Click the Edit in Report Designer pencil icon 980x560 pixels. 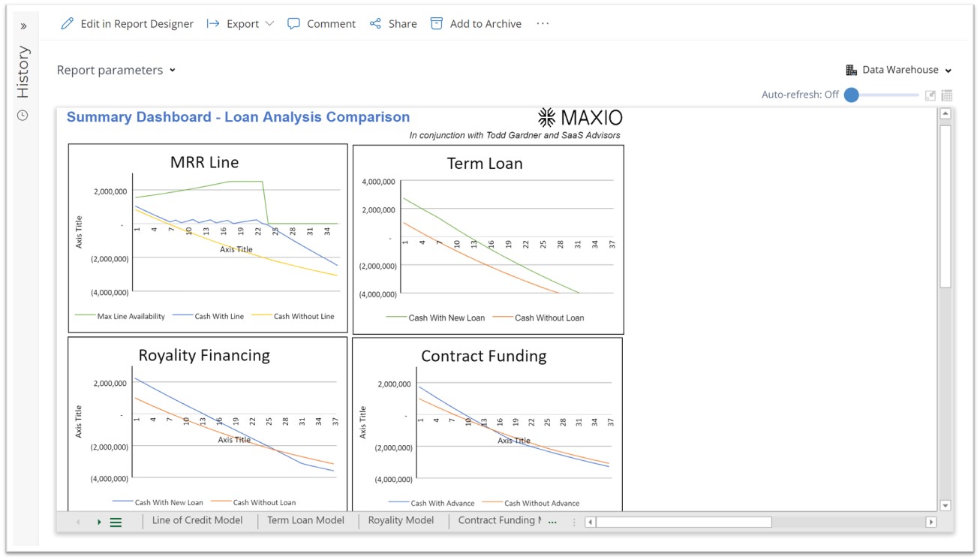tap(68, 24)
